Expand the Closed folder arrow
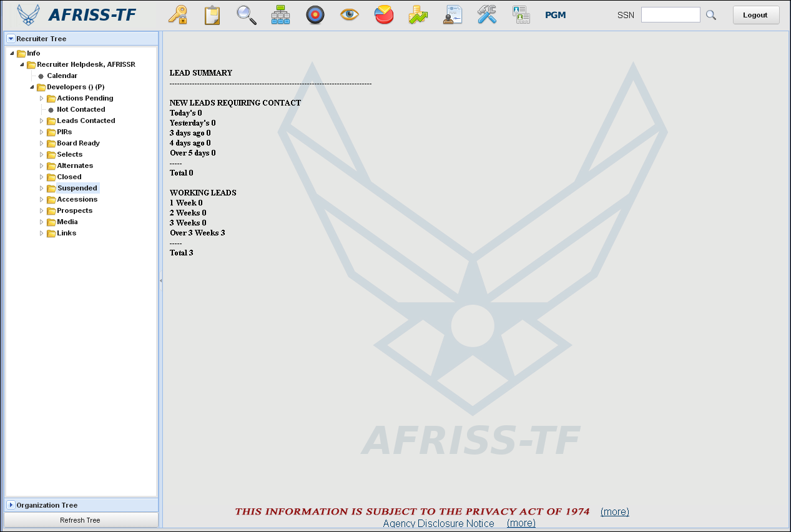791x532 pixels. click(42, 177)
